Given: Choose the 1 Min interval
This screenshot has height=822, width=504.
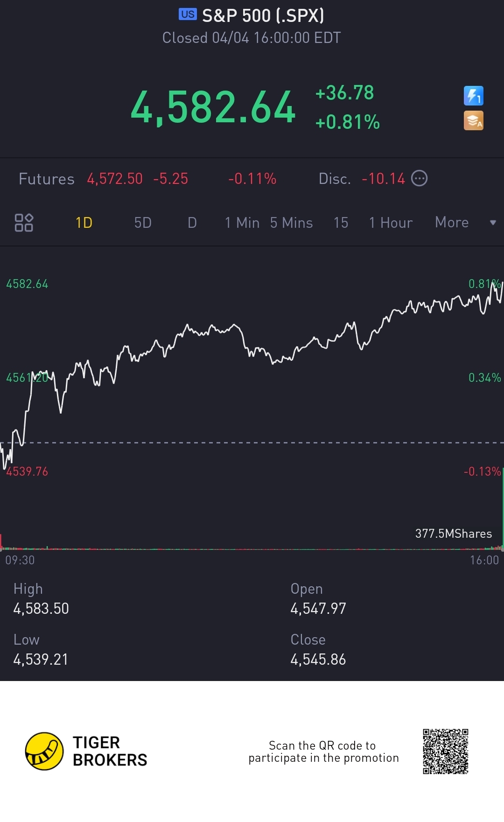Looking at the screenshot, I should pyautogui.click(x=242, y=223).
